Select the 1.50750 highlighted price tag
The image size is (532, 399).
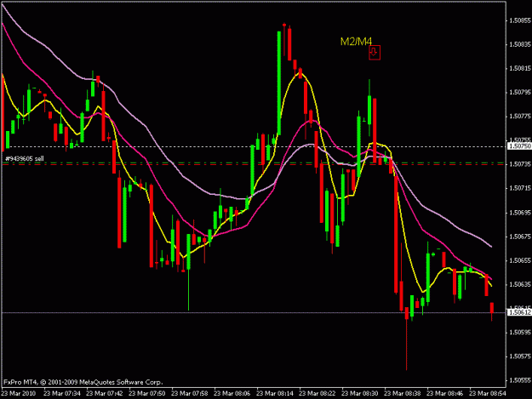519,146
